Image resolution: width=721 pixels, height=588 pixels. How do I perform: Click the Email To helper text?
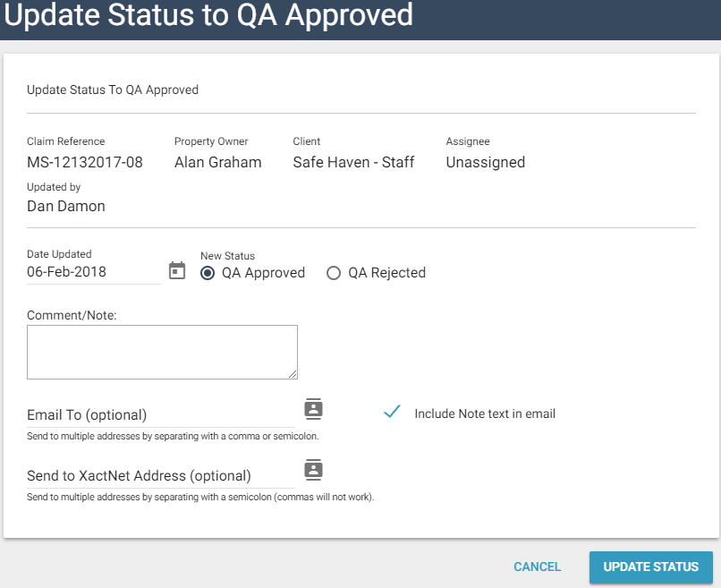tap(173, 437)
